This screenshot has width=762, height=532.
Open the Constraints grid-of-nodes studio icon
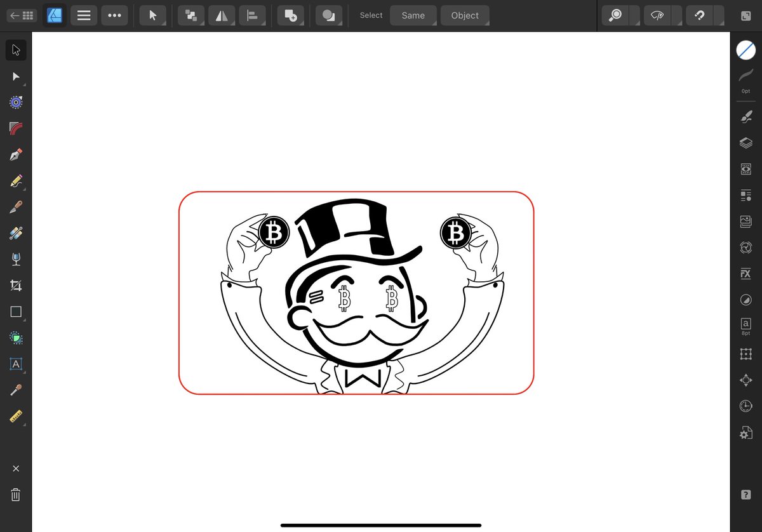click(745, 354)
